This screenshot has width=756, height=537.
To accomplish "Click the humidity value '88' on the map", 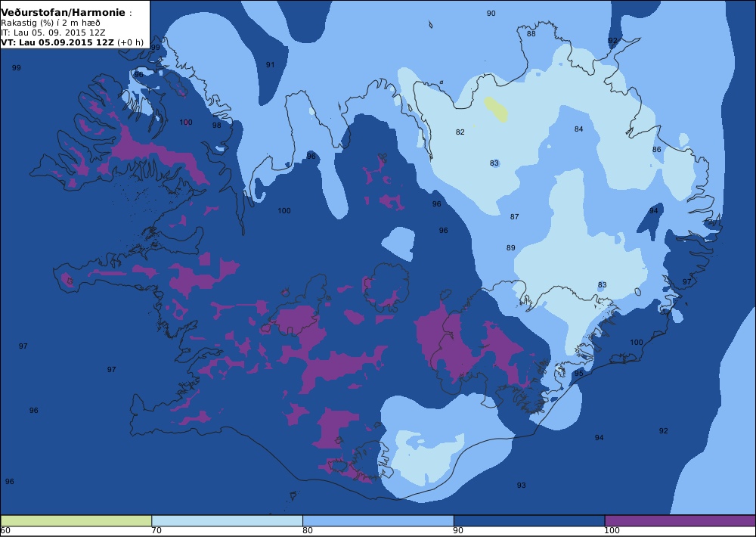I will [531, 34].
